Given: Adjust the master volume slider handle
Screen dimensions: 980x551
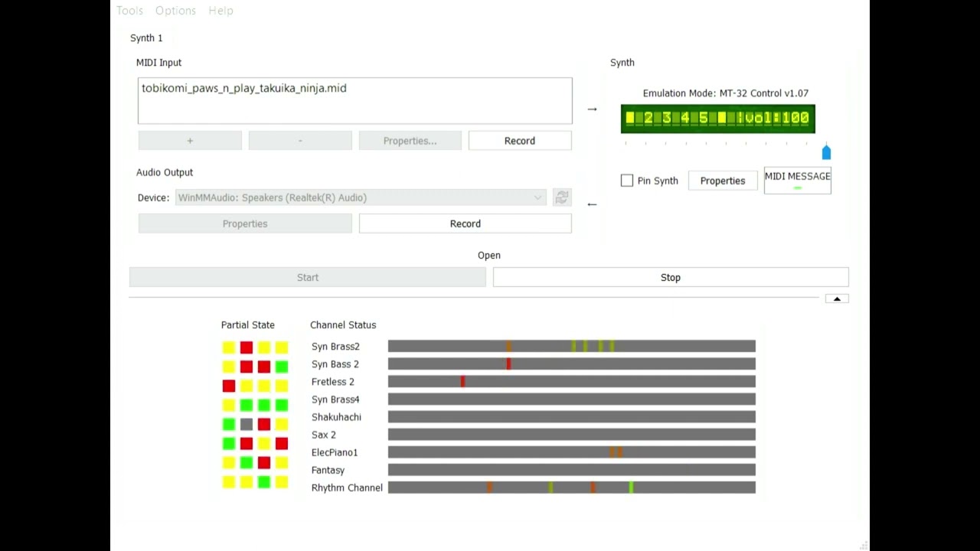Looking at the screenshot, I should [826, 152].
